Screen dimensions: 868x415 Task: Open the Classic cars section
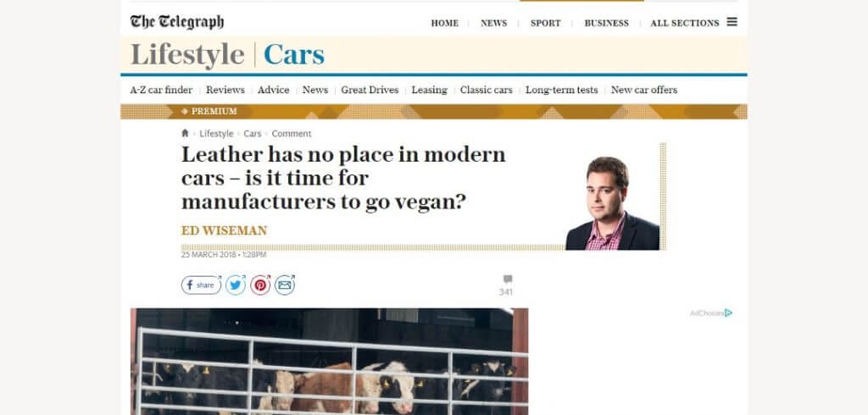click(x=486, y=90)
